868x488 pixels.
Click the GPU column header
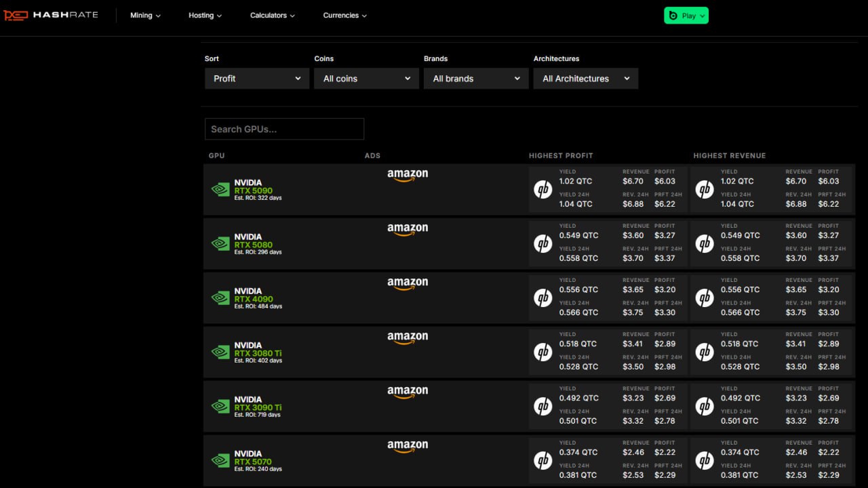click(216, 156)
